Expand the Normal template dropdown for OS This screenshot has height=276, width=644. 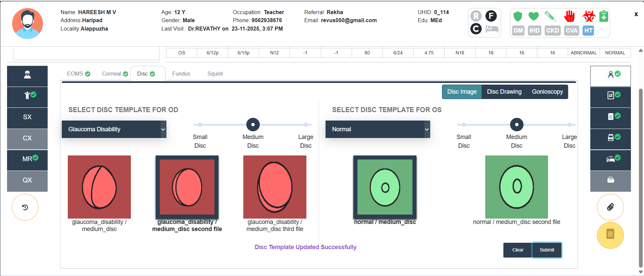(x=378, y=129)
